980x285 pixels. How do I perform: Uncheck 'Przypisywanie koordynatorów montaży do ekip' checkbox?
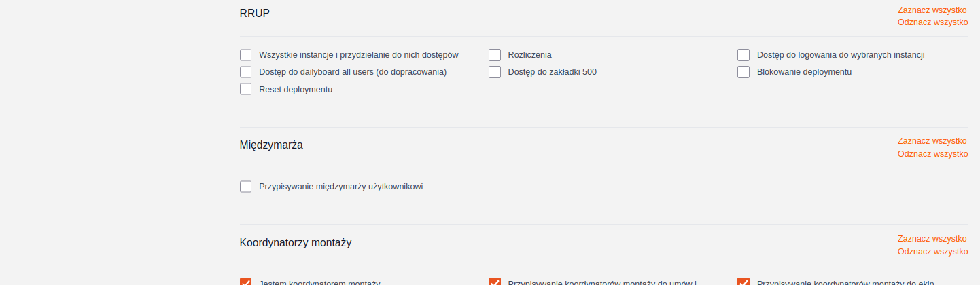743,282
